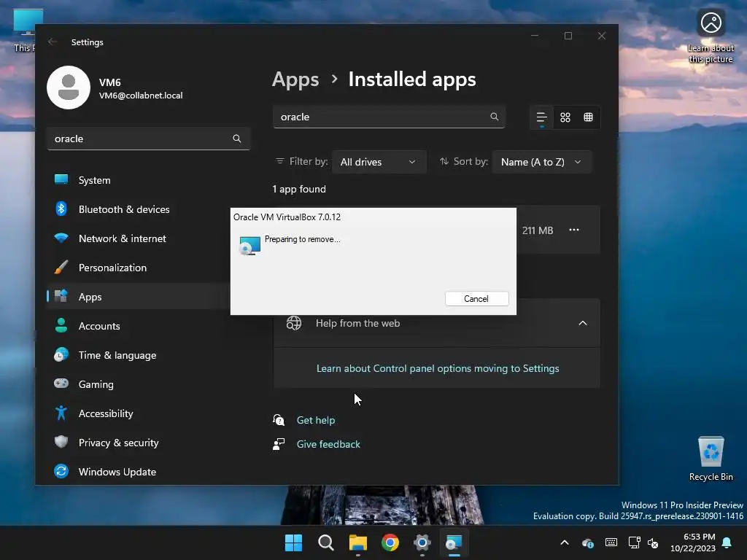The height and width of the screenshot is (560, 747).
Task: Open File Explorer from the taskbar
Action: coord(357,542)
